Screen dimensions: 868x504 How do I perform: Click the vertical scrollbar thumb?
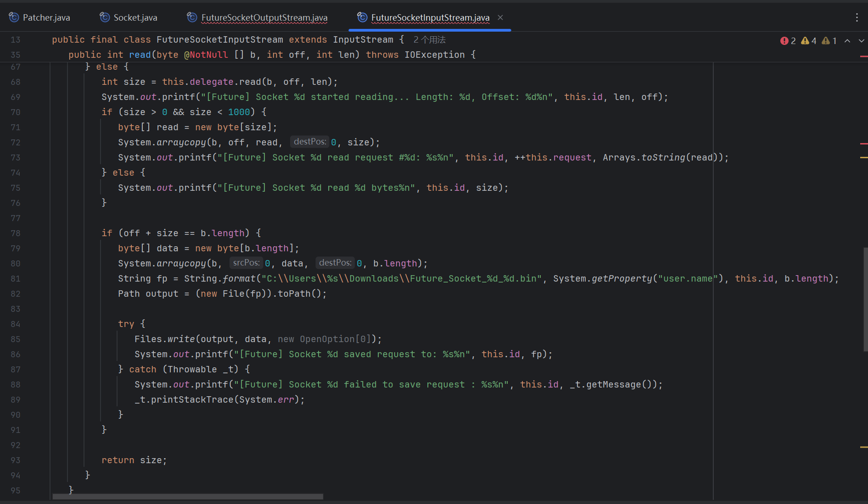click(x=865, y=299)
